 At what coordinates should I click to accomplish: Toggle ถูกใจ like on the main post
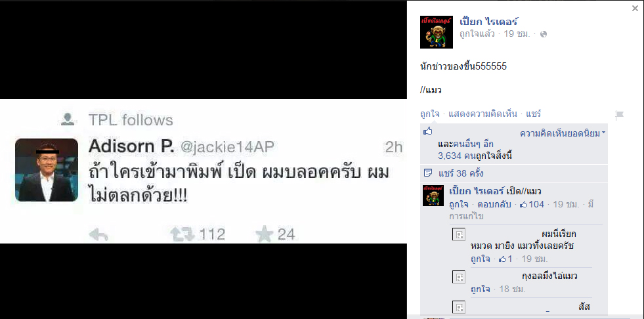coord(429,114)
